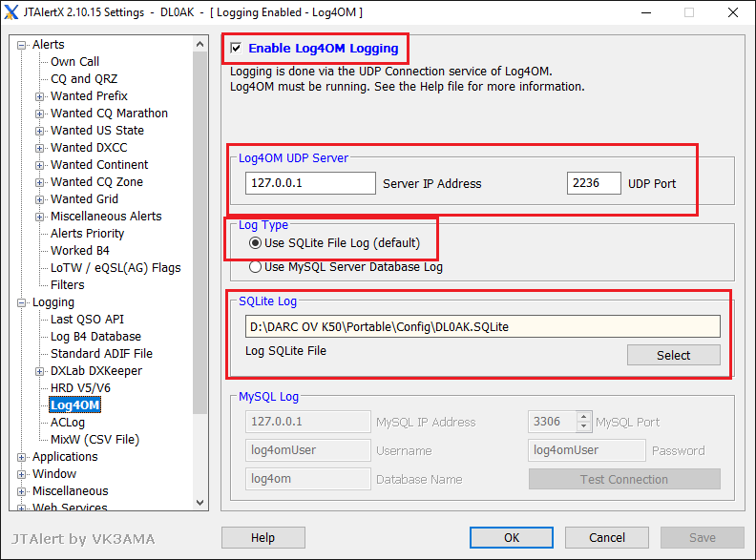Click the settings tree scrollbar thumb
This screenshot has height=560, width=756.
point(200,233)
